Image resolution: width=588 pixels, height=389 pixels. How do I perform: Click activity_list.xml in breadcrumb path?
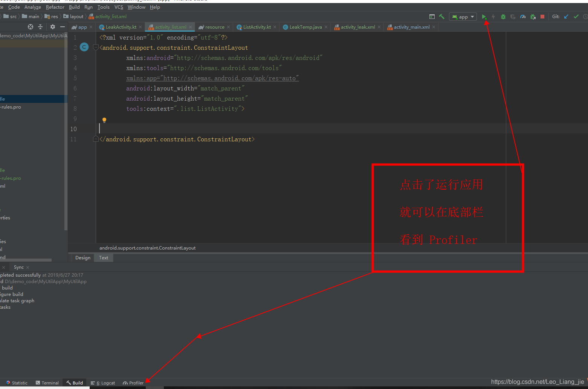pos(108,17)
